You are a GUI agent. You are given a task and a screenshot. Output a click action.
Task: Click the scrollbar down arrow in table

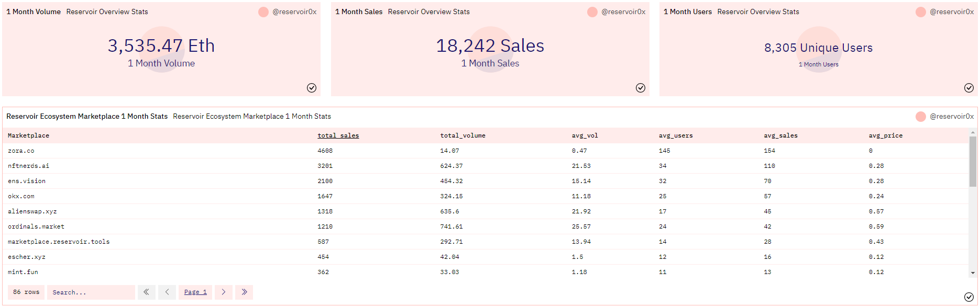click(973, 273)
